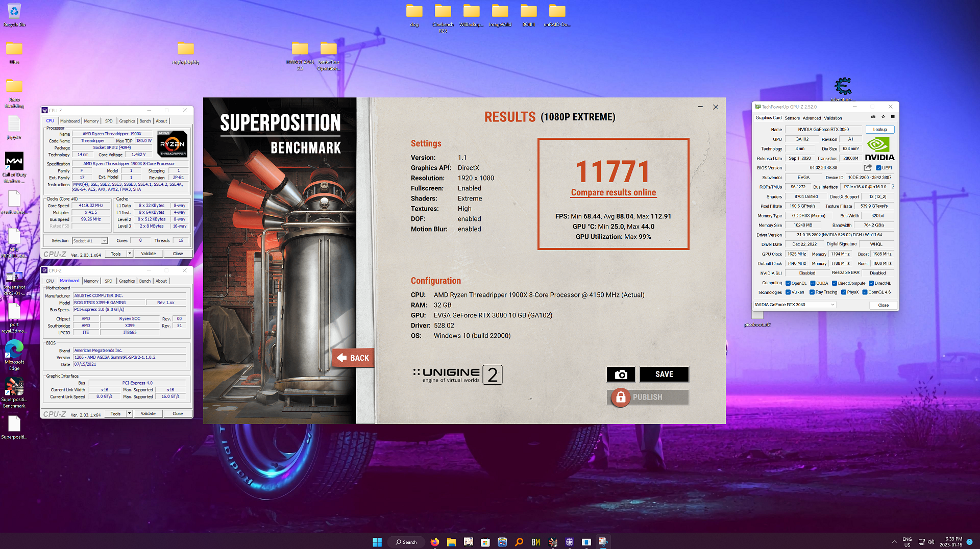Expand the Tools dropdown arrow in bottom CPU-Z
The width and height of the screenshot is (980, 549).
[130, 414]
